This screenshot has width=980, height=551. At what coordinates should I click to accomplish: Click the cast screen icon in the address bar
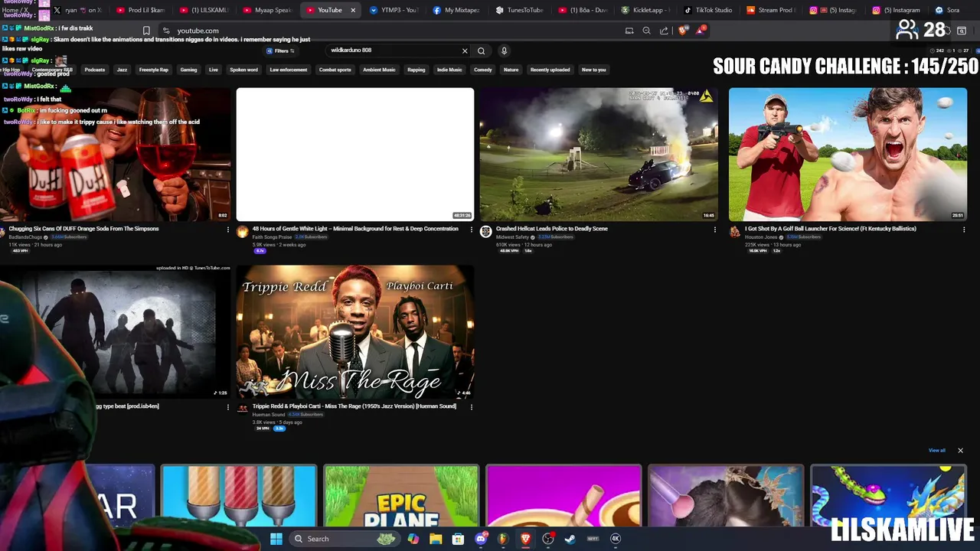(629, 31)
